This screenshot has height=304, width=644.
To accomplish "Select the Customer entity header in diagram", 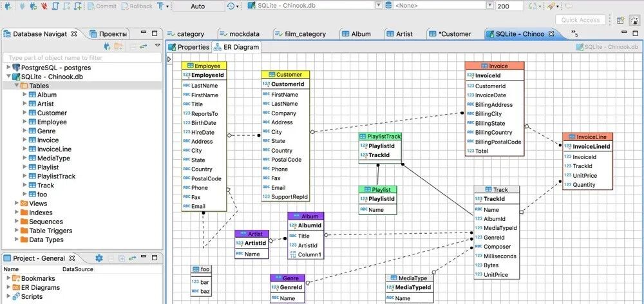I will tap(285, 75).
